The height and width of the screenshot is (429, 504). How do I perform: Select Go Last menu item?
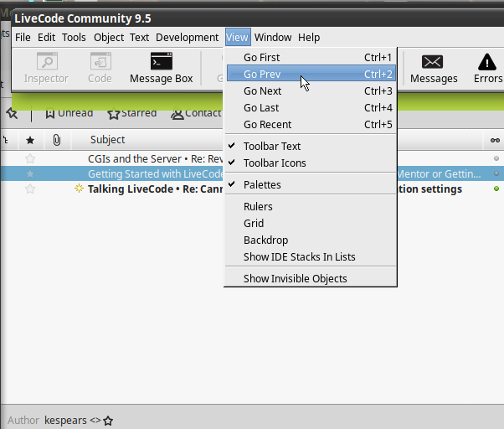[311, 108]
